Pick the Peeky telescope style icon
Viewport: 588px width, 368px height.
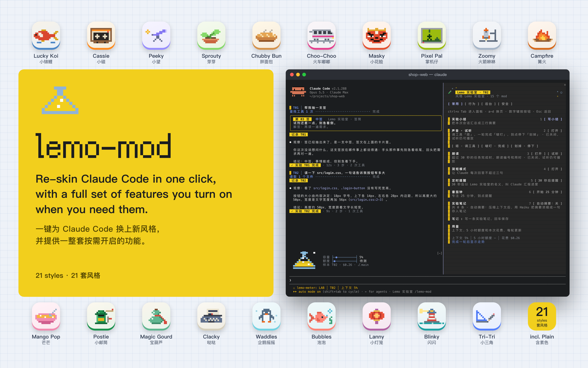click(156, 36)
